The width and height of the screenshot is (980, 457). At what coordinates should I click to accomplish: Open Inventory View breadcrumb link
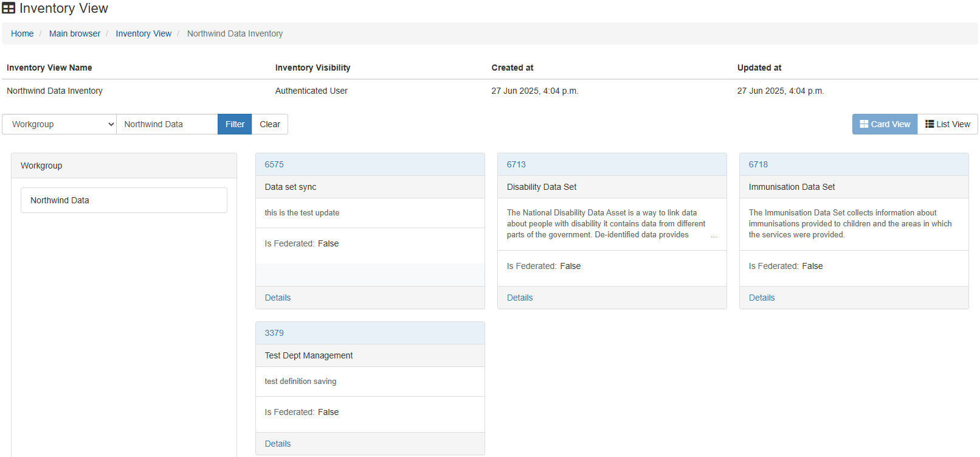click(x=143, y=33)
